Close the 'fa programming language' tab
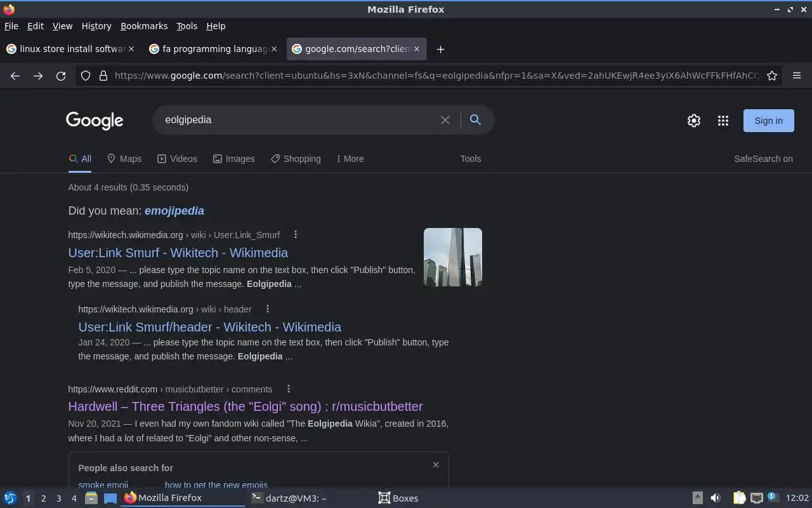Screen dimensions: 812x508 point(274,49)
